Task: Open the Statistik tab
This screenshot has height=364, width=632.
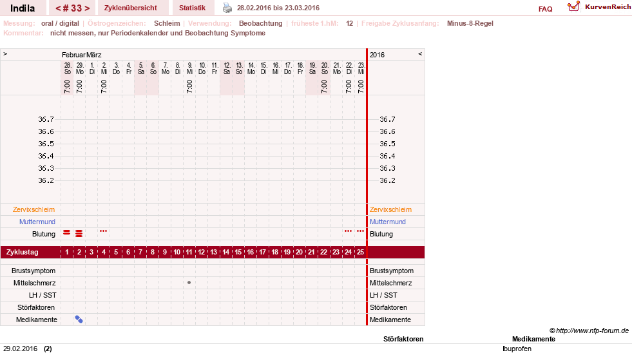Action: (192, 8)
